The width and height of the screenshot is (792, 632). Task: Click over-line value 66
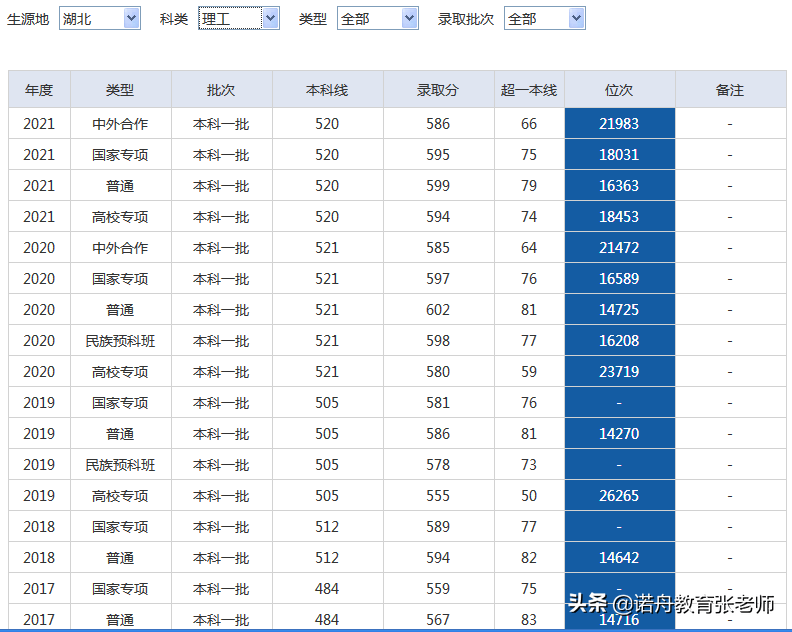529,123
